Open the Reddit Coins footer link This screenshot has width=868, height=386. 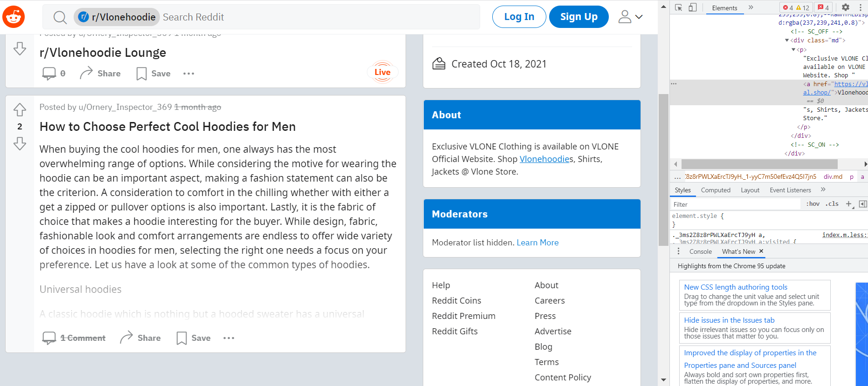456,300
